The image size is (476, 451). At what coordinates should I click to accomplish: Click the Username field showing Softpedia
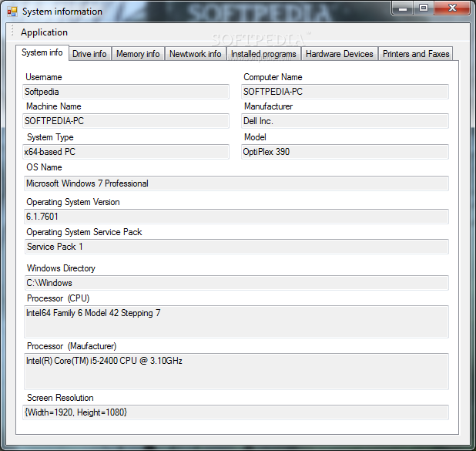[x=126, y=92]
